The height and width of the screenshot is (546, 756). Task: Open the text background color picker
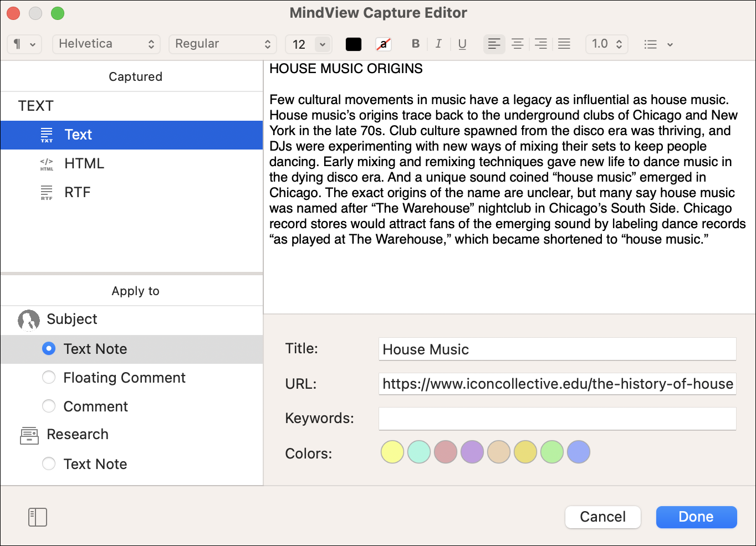pyautogui.click(x=383, y=44)
